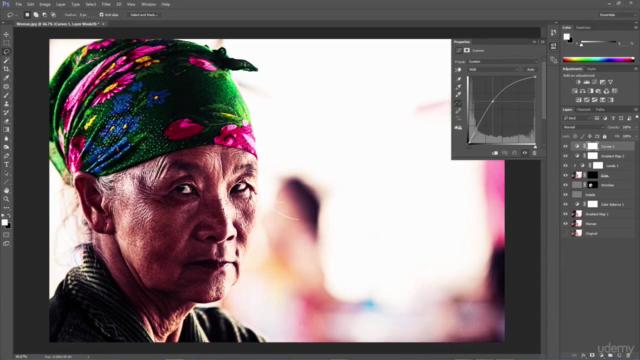Click the Add to selection icon

pyautogui.click(x=36, y=15)
